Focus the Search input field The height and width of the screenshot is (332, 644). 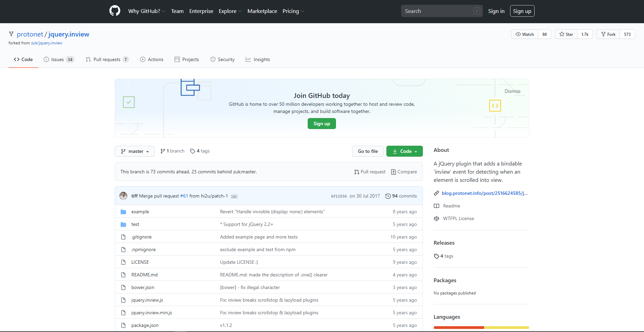438,11
